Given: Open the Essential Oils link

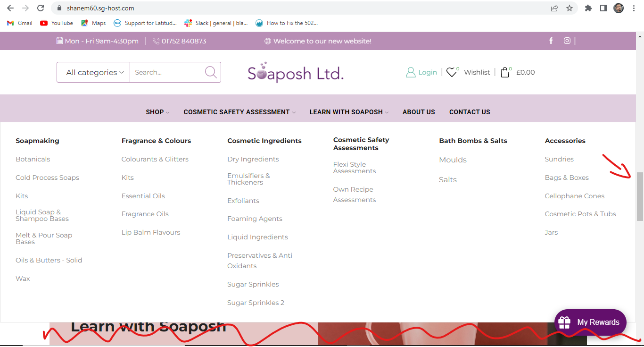Looking at the screenshot, I should pyautogui.click(x=143, y=196).
